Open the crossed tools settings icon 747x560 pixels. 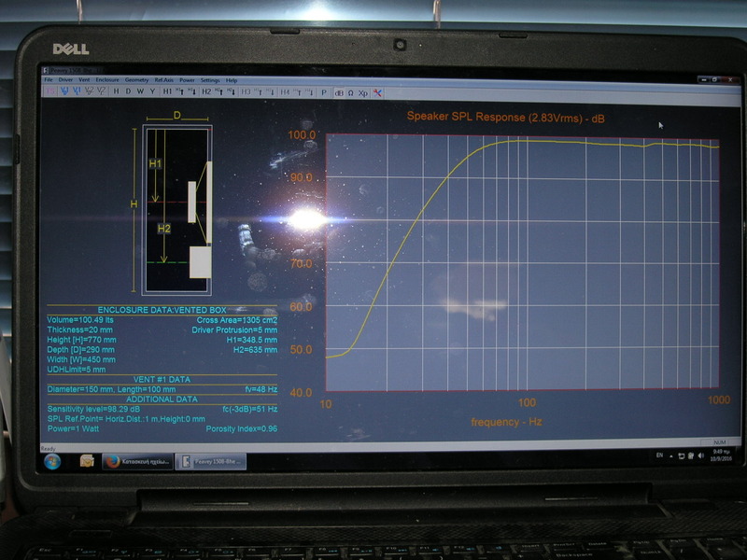(377, 92)
